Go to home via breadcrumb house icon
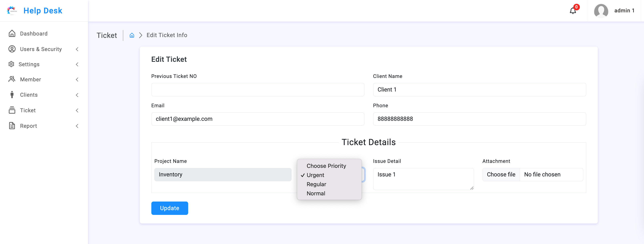The width and height of the screenshot is (644, 244). 132,35
